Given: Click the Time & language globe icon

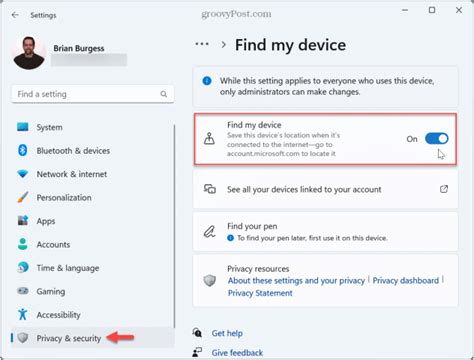Looking at the screenshot, I should tap(23, 267).
